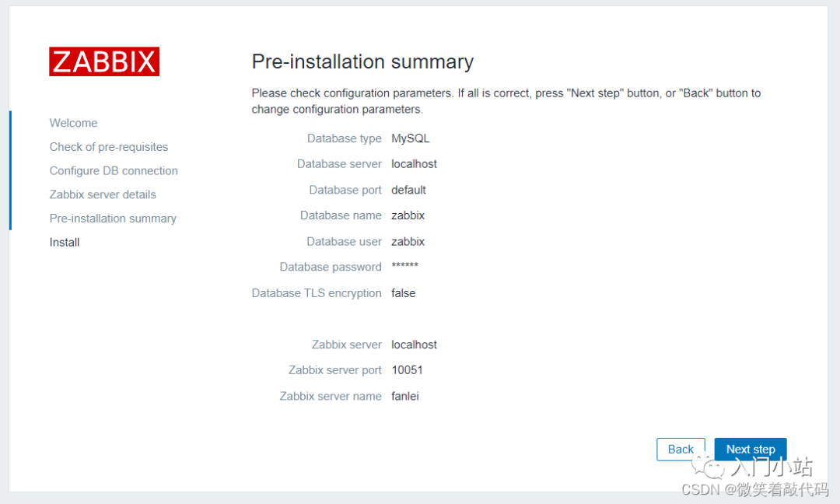Screen dimensions: 840x504
Task: Click the masked database password value
Action: pos(405,266)
